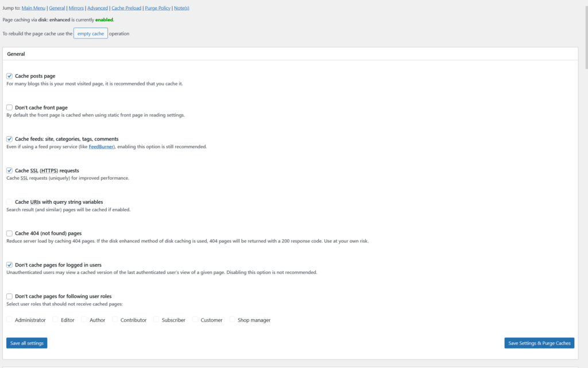Uncheck the Cache posts page checkbox
Image resolution: width=588 pixels, height=368 pixels.
(9, 76)
